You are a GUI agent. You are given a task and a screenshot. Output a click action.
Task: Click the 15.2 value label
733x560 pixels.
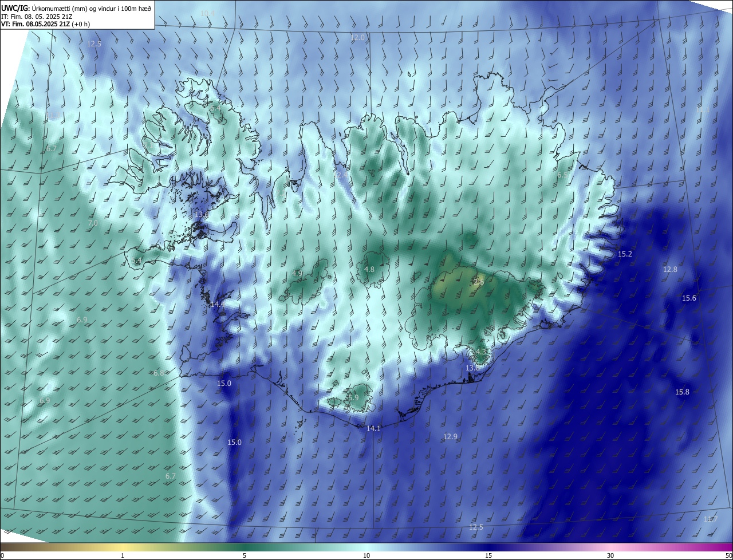(625, 254)
